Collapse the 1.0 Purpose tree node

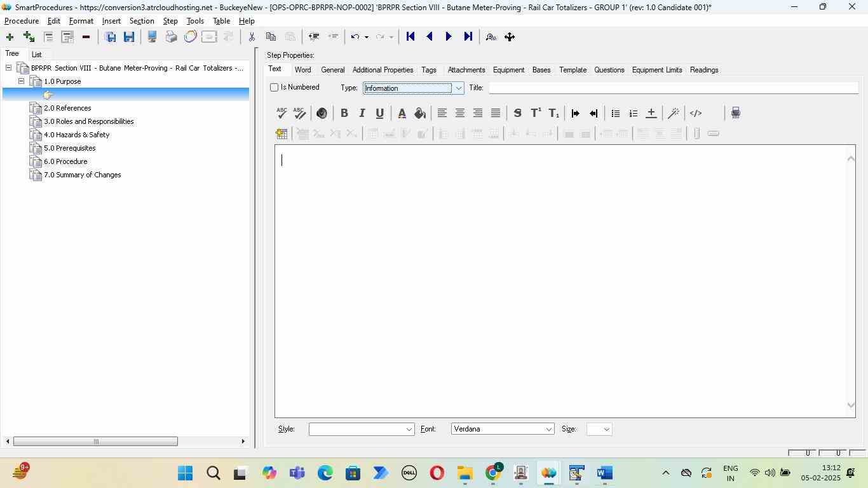click(21, 81)
